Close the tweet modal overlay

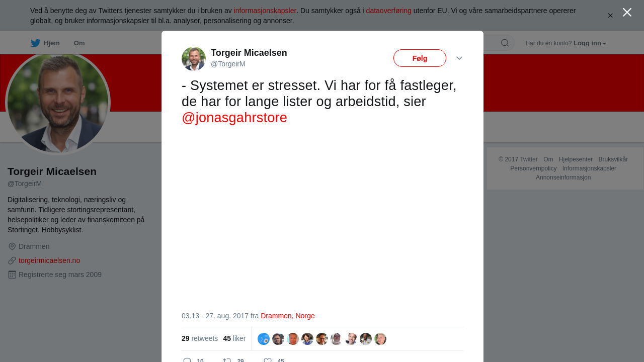pos(627,13)
